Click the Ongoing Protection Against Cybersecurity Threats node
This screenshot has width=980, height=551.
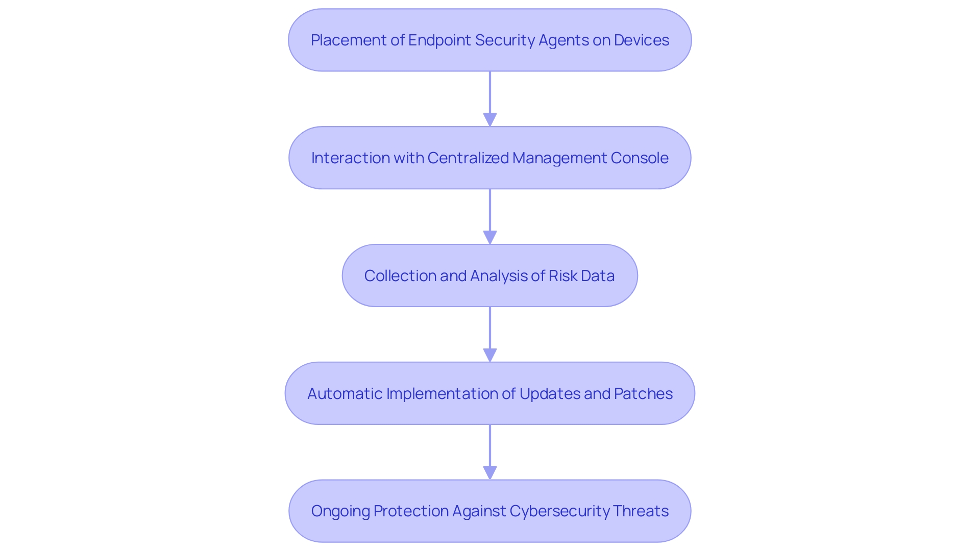(489, 511)
